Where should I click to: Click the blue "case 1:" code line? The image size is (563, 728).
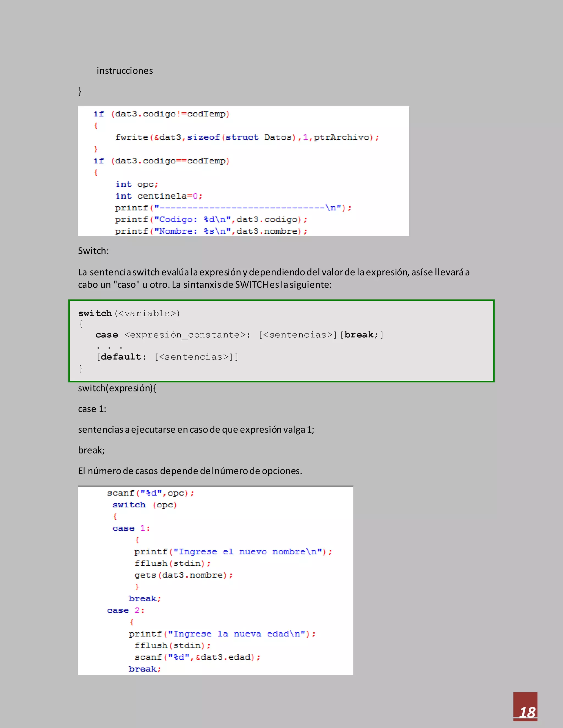[x=131, y=528]
